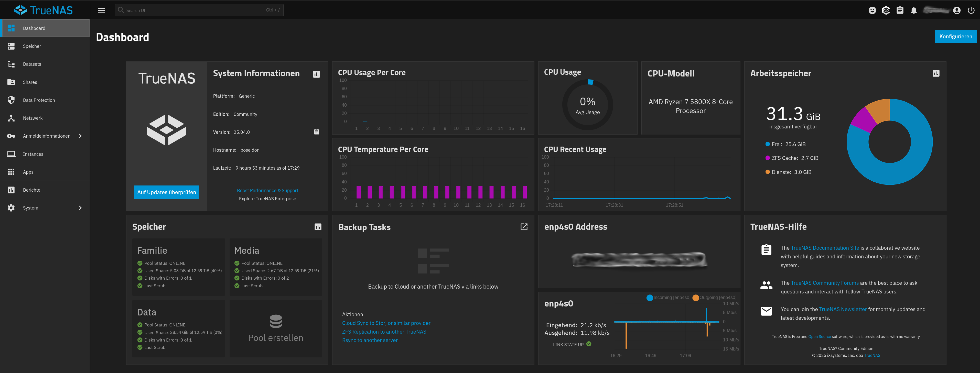Image resolution: width=980 pixels, height=373 pixels.
Task: Click the Konfigurieren button
Action: click(956, 37)
